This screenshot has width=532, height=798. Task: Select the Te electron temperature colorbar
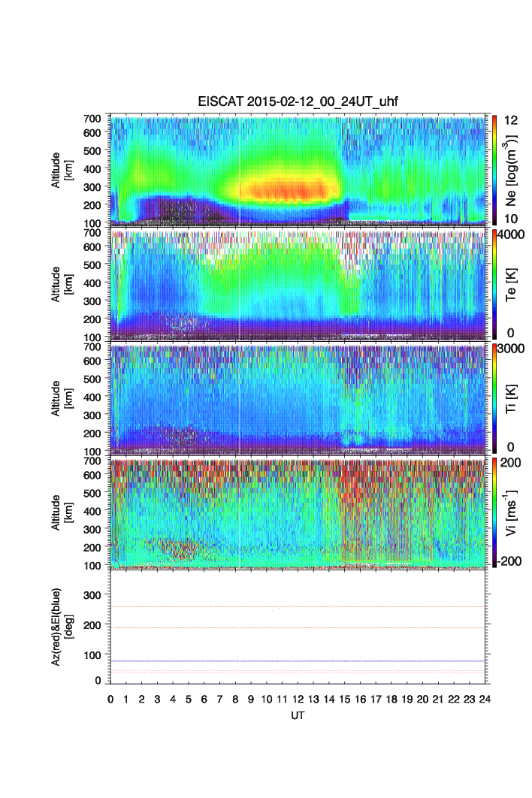point(494,284)
